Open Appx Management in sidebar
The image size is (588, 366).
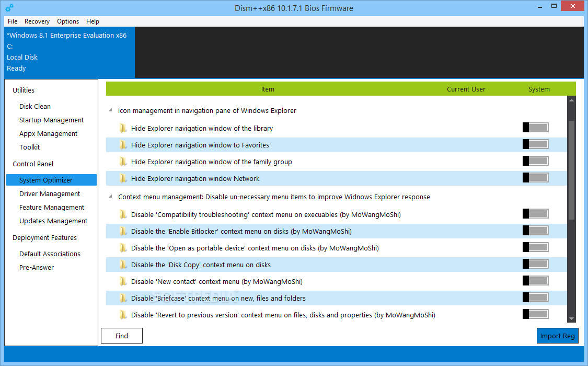coord(49,133)
